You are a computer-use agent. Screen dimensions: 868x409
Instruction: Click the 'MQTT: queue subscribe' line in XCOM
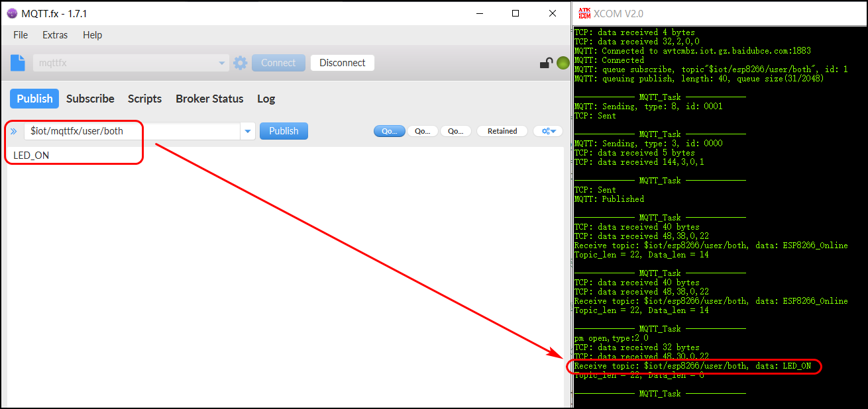[x=710, y=69]
